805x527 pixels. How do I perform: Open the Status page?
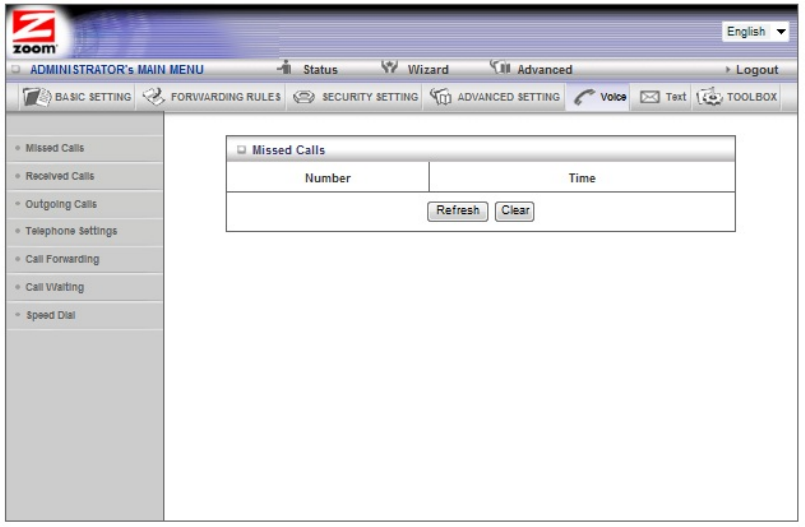pyautogui.click(x=320, y=69)
